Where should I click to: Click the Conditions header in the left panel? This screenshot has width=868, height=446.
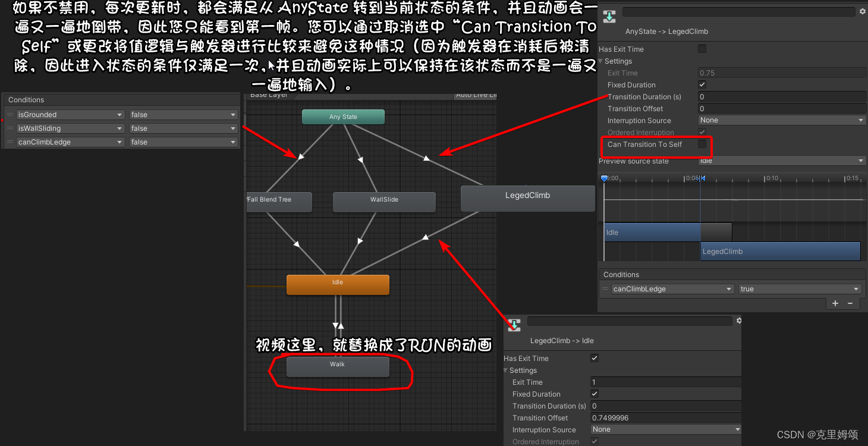pos(26,100)
